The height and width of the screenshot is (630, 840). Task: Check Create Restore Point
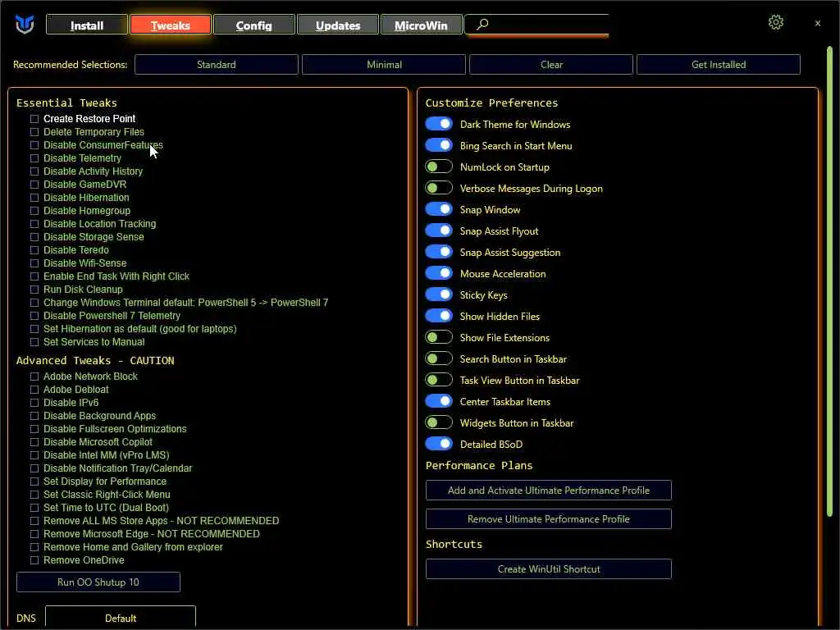[x=34, y=119]
